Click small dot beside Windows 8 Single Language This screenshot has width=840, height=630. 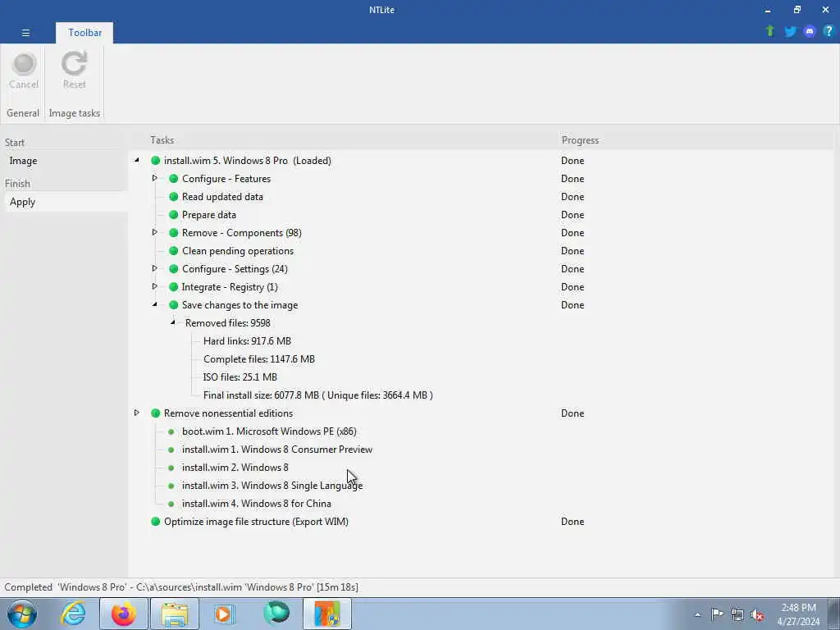point(171,486)
